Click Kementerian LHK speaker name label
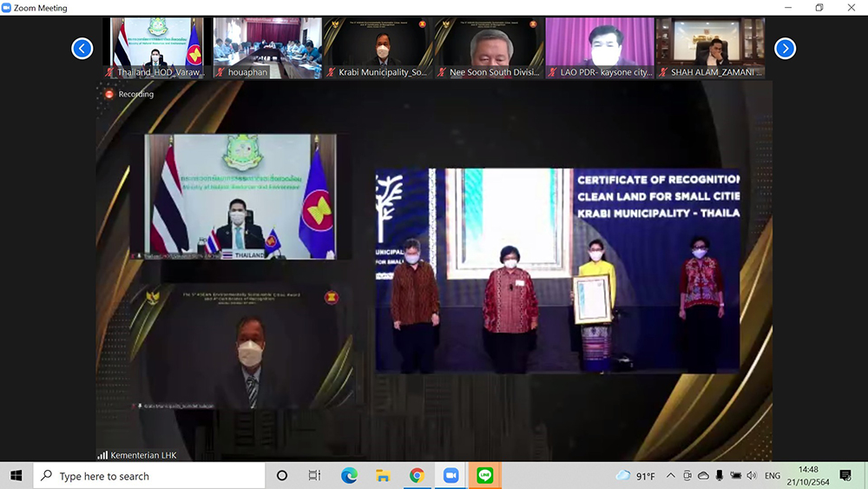 [143, 455]
